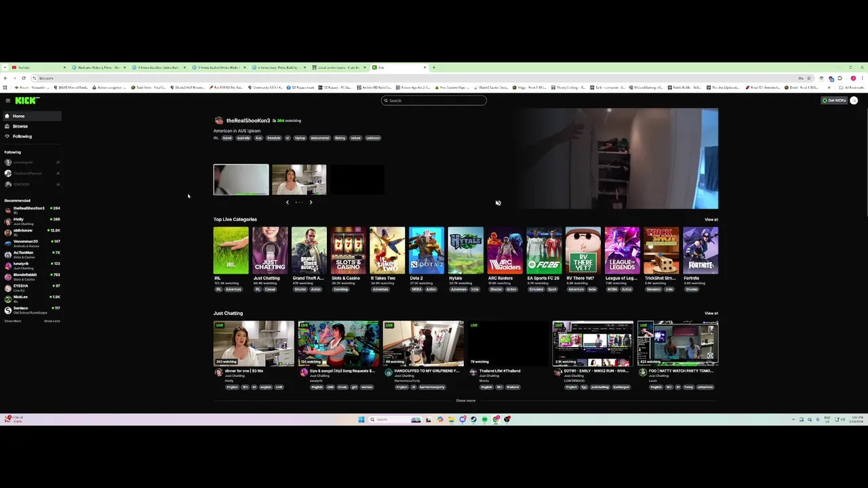The height and width of the screenshot is (488, 868).
Task: Click Sardaco's avatar in Recommended
Action: click(x=8, y=310)
